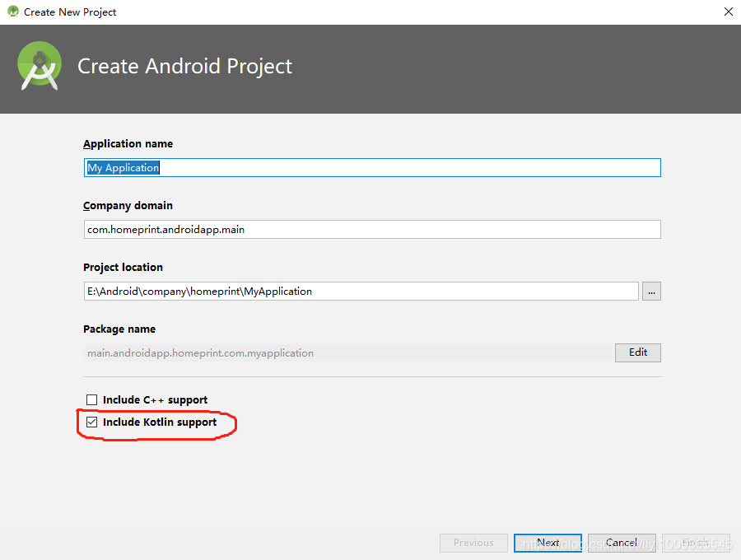This screenshot has height=560, width=741.
Task: Click the Include C++ support label
Action: tap(155, 399)
